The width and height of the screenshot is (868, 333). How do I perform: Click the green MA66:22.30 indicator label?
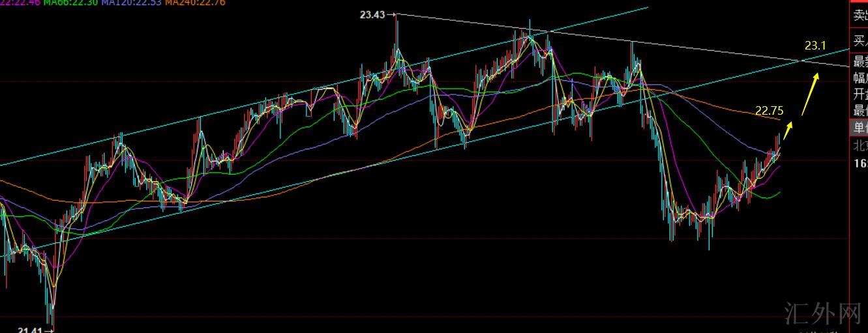[x=70, y=3]
